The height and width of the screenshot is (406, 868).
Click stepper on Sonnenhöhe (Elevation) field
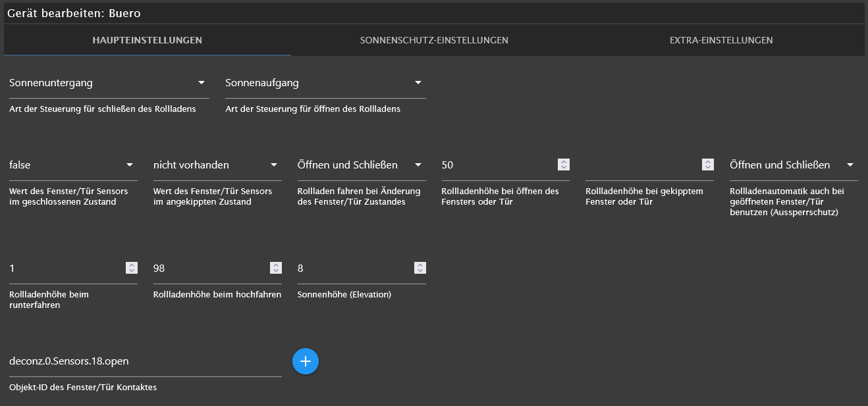(x=420, y=268)
